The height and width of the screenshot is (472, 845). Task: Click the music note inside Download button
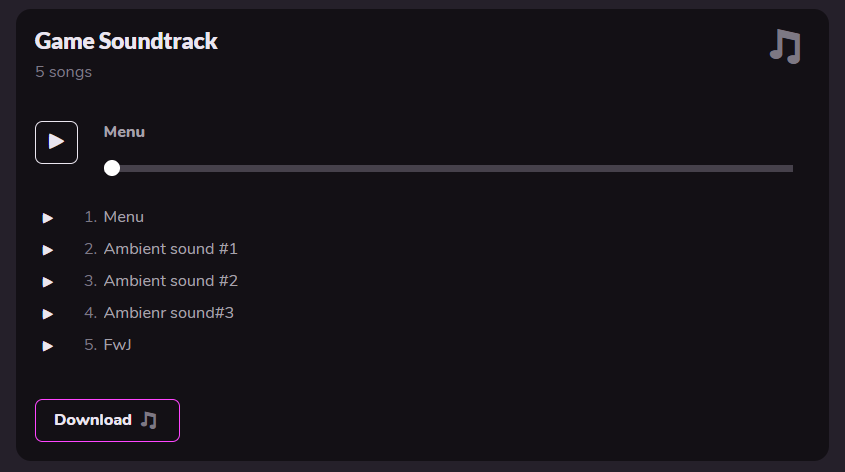149,420
